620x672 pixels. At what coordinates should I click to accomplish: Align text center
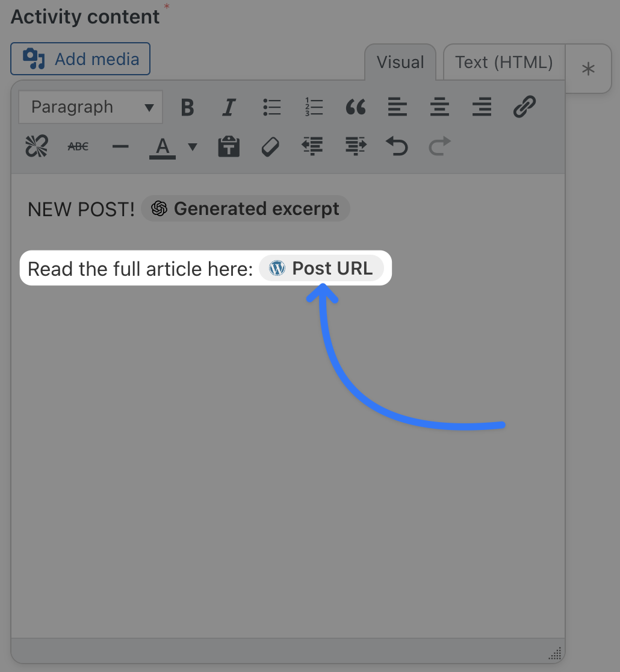(439, 107)
